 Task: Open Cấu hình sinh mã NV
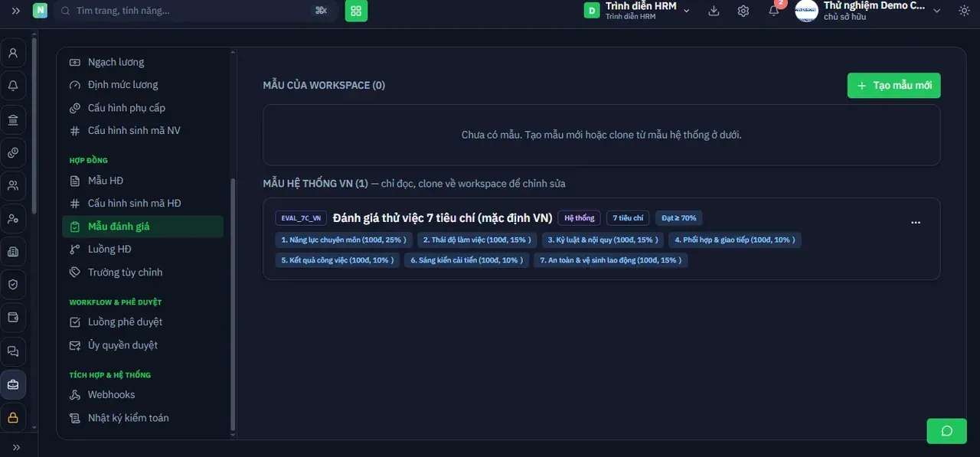click(x=143, y=131)
